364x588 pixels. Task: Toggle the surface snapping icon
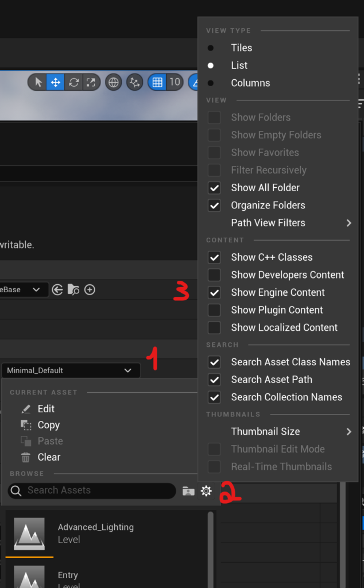[135, 82]
